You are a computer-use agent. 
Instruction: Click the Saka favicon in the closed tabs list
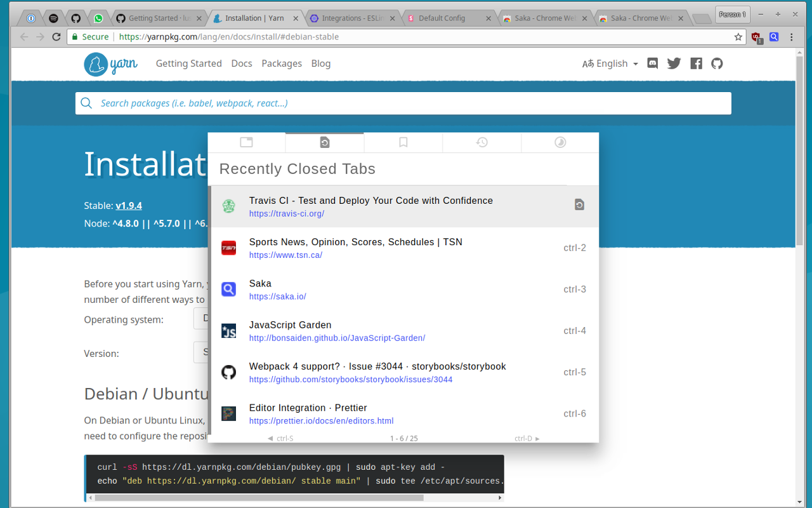[x=228, y=289]
